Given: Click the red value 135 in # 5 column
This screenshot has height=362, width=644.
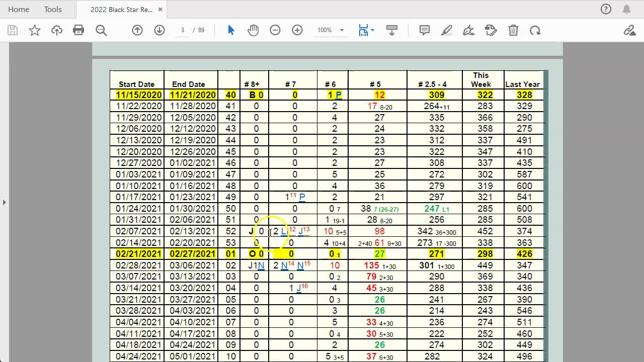Looking at the screenshot, I should (371, 265).
